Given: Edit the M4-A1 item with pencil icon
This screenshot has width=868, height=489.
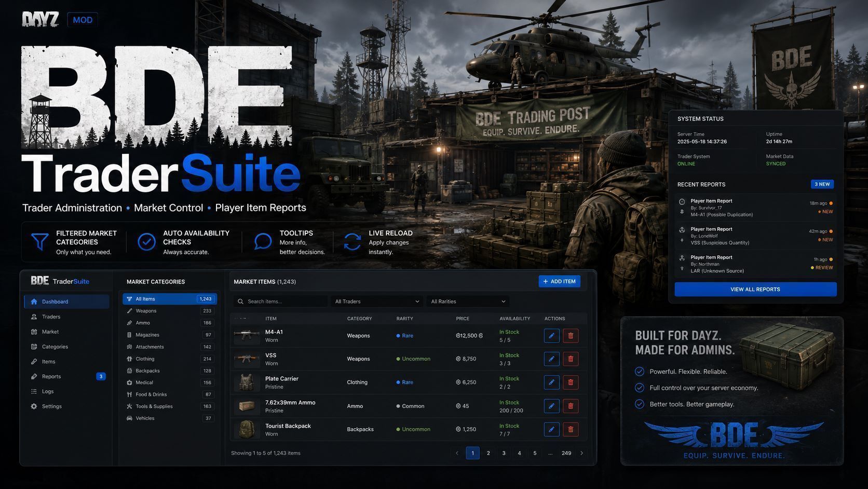Looking at the screenshot, I should pyautogui.click(x=551, y=336).
